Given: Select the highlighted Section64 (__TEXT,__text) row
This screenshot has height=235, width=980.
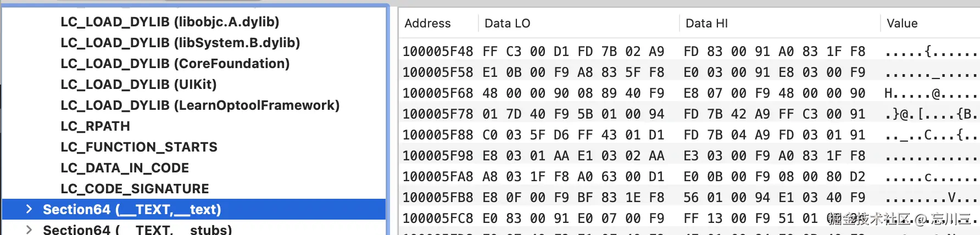Looking at the screenshot, I should pos(194,209).
